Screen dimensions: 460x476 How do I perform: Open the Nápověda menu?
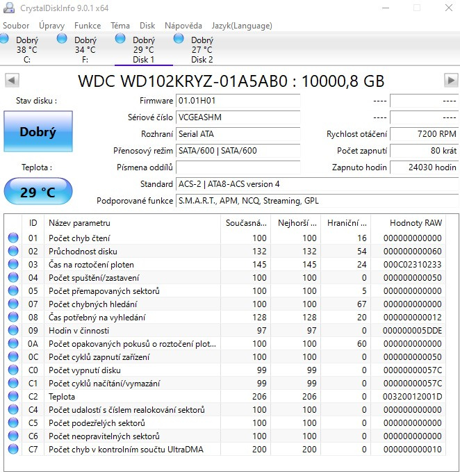(x=183, y=26)
